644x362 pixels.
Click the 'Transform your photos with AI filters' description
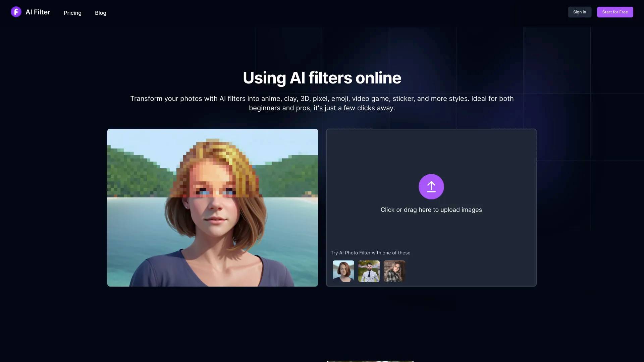pos(322,103)
